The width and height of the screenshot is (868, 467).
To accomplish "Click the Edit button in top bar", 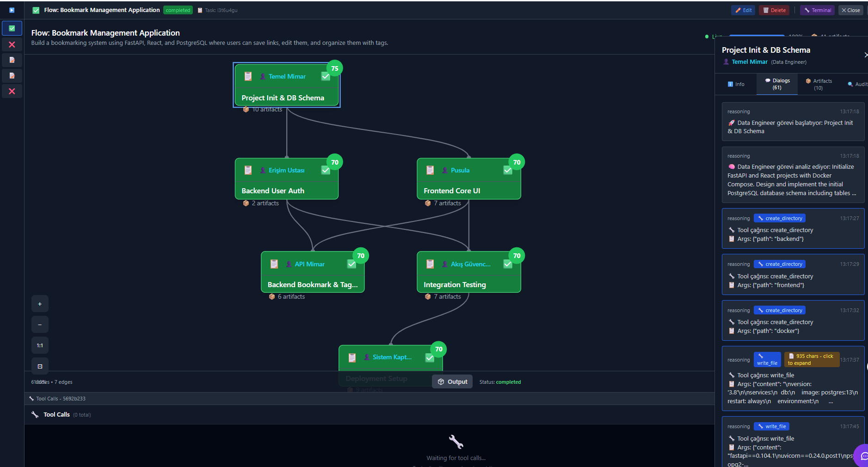I will coord(743,10).
